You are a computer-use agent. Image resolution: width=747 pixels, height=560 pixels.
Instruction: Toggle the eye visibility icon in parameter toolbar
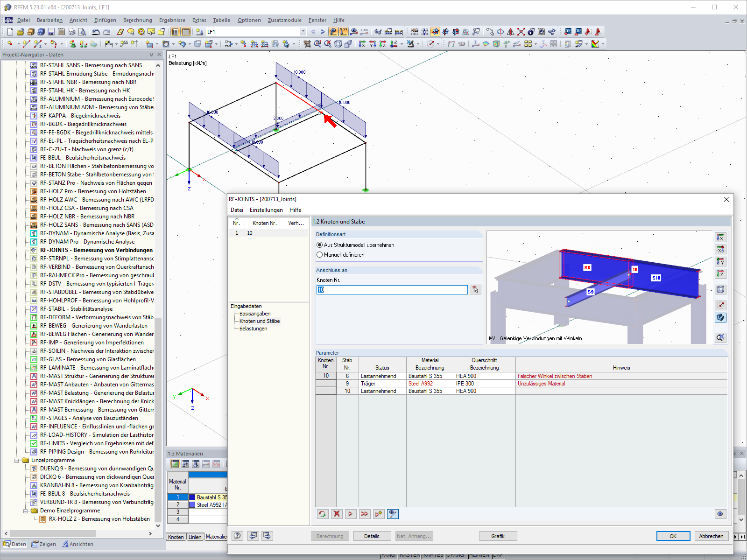[393, 514]
